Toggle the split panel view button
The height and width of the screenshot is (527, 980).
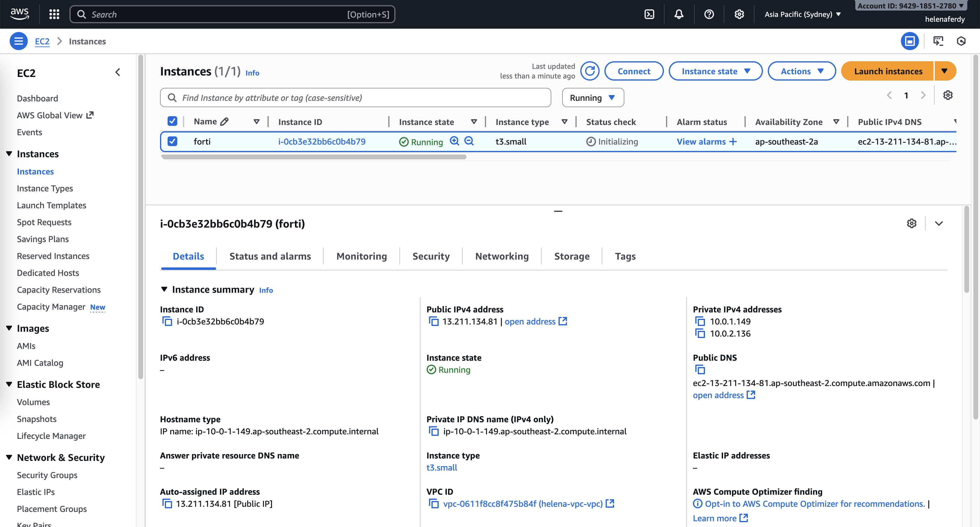coord(910,41)
